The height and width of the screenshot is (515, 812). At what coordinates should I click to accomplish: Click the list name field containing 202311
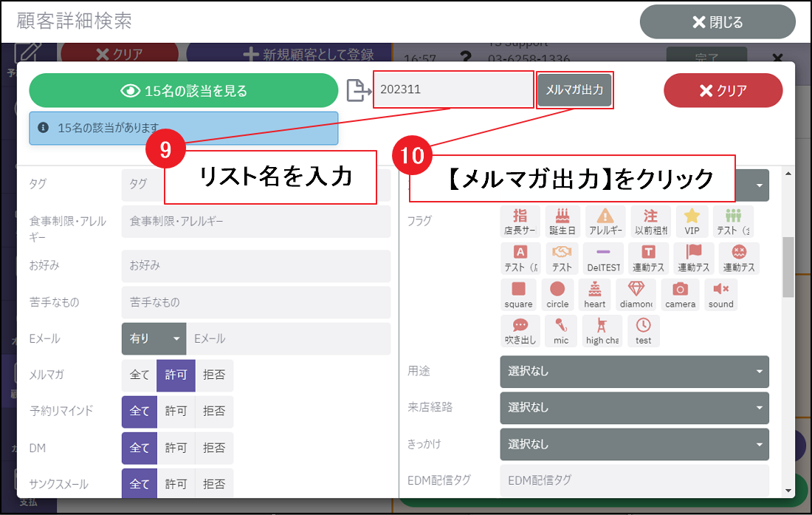pyautogui.click(x=453, y=90)
